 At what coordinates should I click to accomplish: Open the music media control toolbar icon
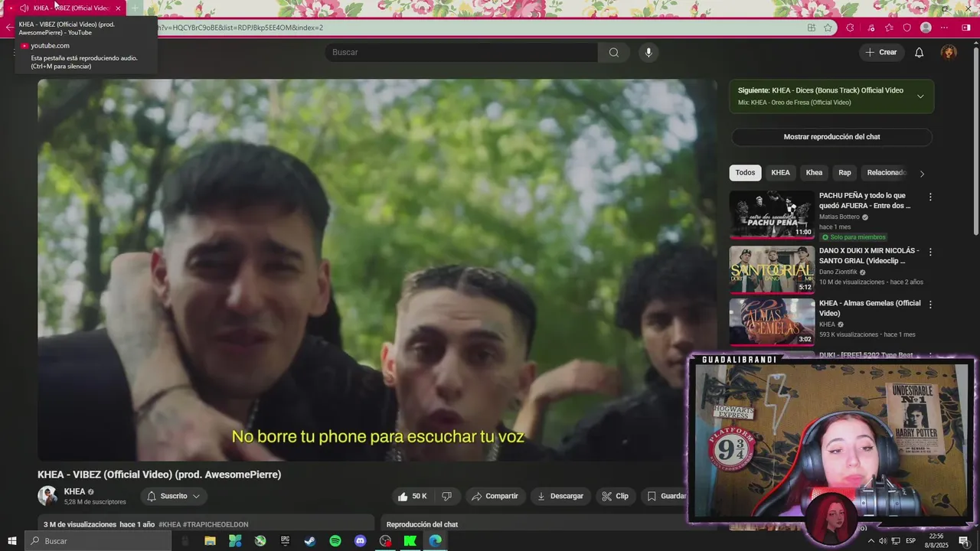click(x=871, y=28)
